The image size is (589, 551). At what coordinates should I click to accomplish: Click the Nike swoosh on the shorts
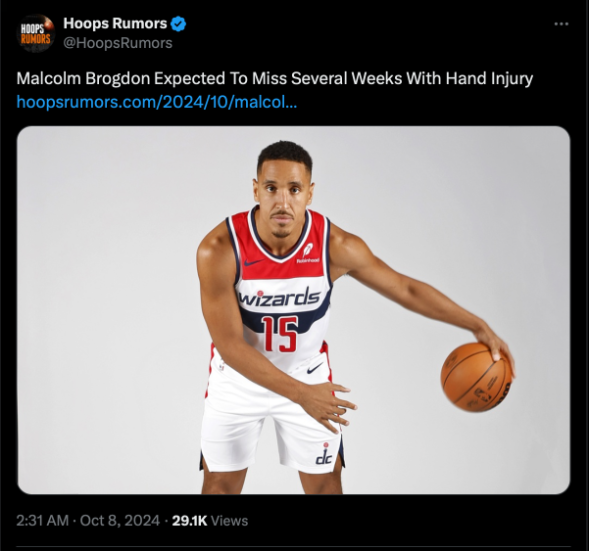click(315, 368)
